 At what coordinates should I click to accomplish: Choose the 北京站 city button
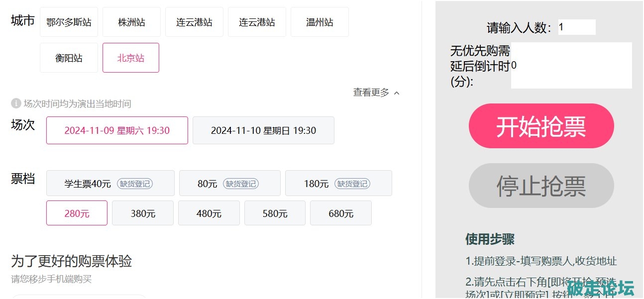point(131,58)
